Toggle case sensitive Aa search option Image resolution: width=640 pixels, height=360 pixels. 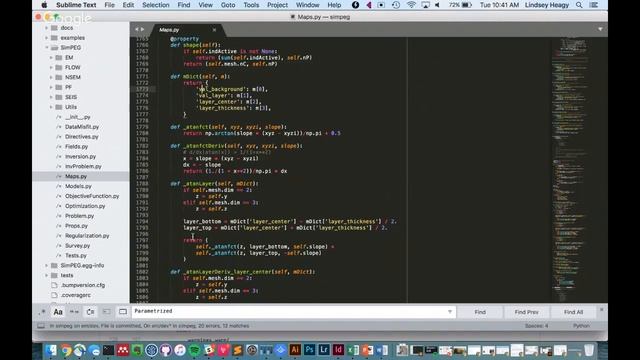pos(58,312)
